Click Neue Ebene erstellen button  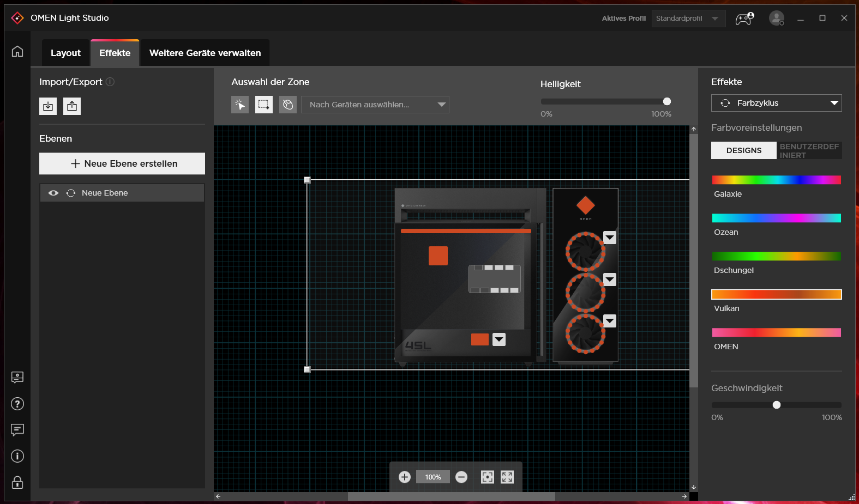click(x=122, y=163)
